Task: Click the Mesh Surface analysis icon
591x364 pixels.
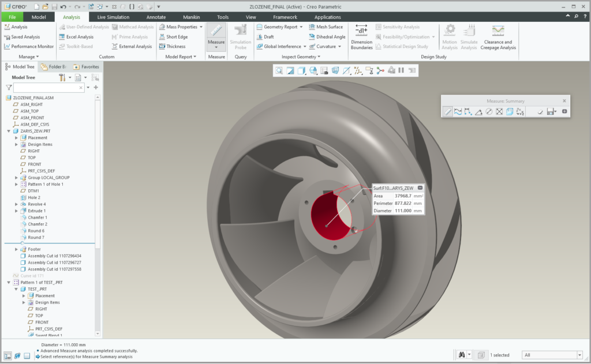Action: [326, 27]
